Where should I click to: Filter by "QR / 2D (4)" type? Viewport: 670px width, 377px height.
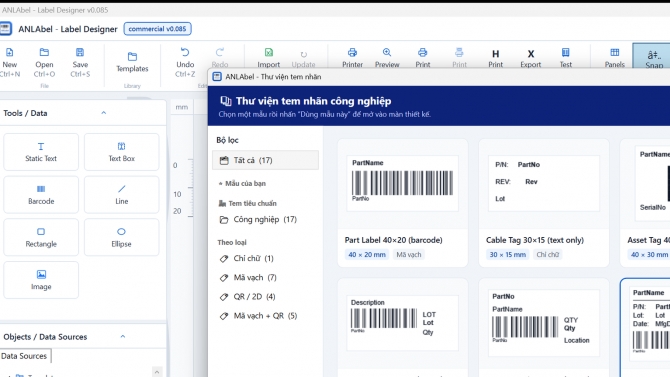[x=247, y=297]
